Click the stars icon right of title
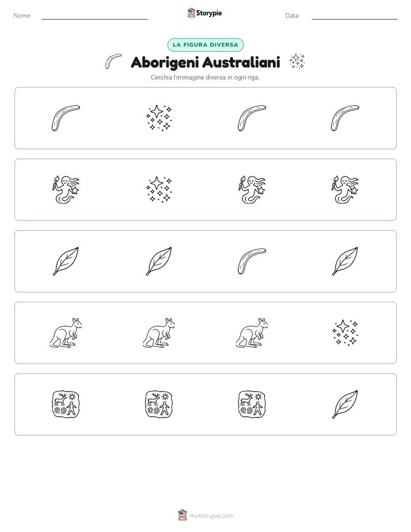This screenshot has height=532, width=411. [x=297, y=62]
